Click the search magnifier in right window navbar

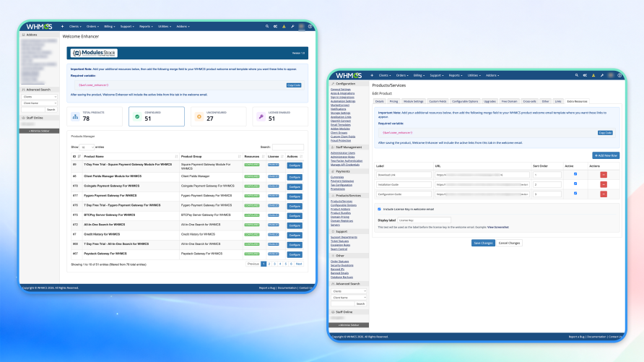pos(577,75)
